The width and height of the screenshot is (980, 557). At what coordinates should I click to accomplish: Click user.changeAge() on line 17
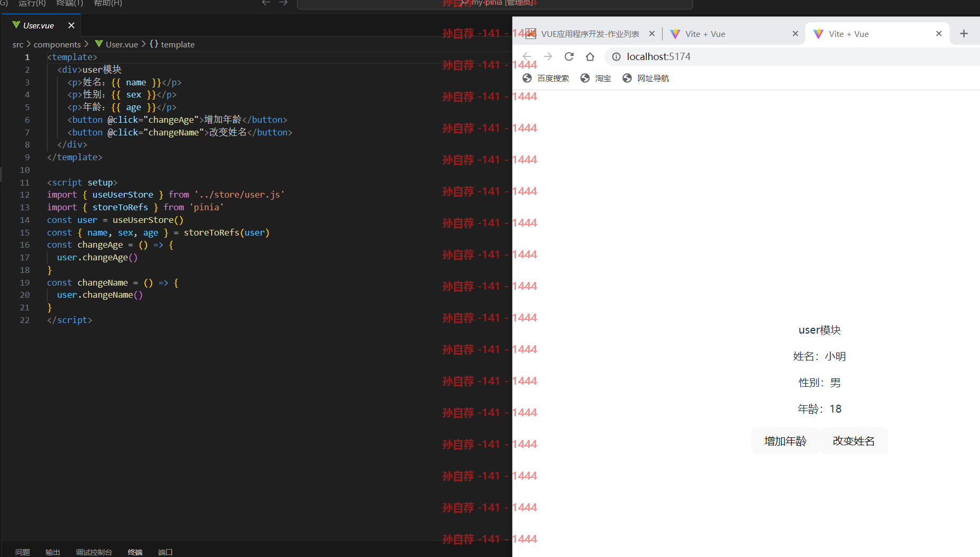[x=97, y=257]
